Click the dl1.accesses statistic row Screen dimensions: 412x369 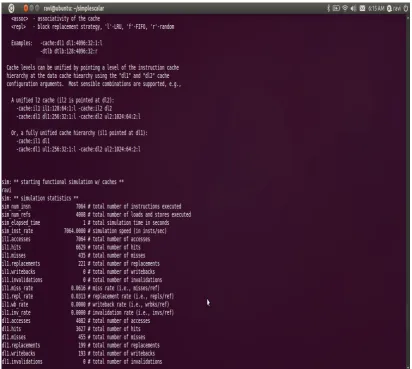tap(76, 321)
